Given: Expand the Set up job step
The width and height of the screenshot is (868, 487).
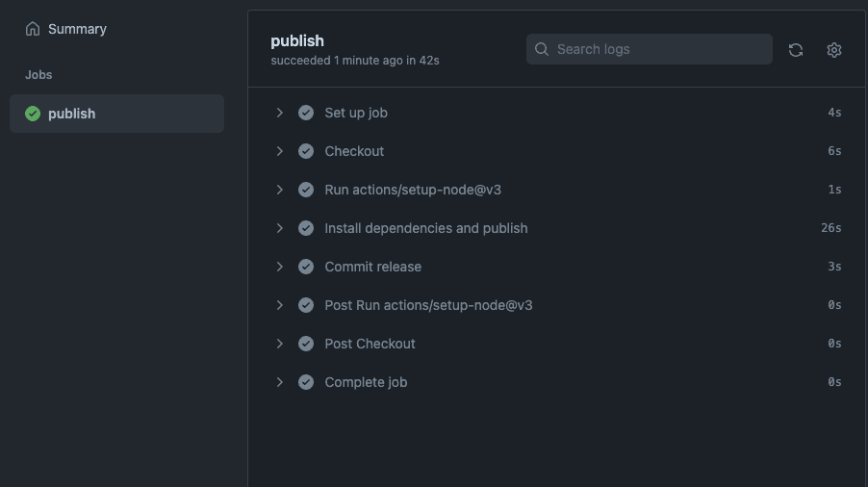Looking at the screenshot, I should [280, 113].
